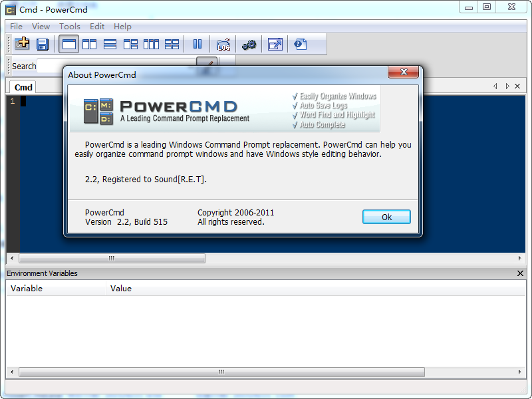Minimize the PowerCmd window
This screenshot has width=532, height=399.
(x=469, y=7)
